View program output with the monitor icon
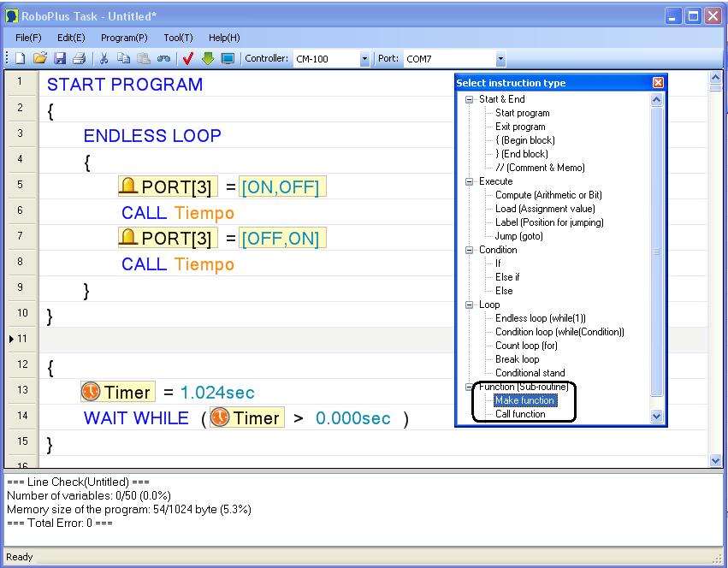The image size is (728, 568). pos(228,58)
